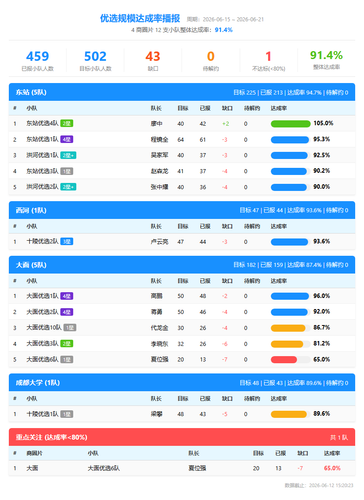Click the green 91.4% overall rate card
The image size is (364, 500).
(x=326, y=60)
